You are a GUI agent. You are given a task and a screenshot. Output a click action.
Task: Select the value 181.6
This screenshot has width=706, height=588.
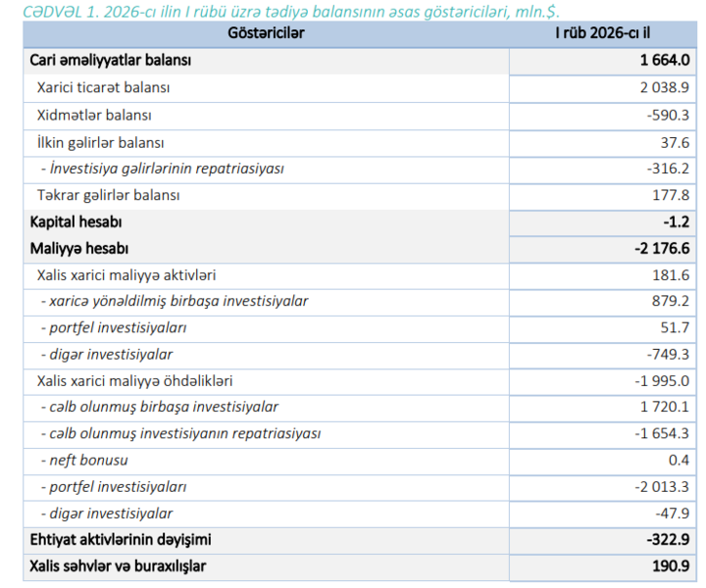[x=671, y=274]
